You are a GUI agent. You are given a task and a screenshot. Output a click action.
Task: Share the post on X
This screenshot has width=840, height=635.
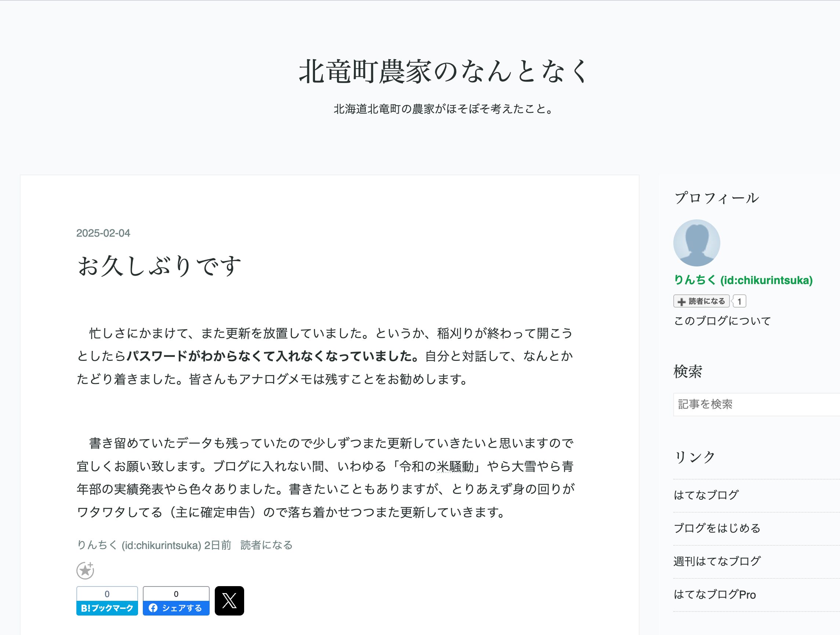pos(229,601)
